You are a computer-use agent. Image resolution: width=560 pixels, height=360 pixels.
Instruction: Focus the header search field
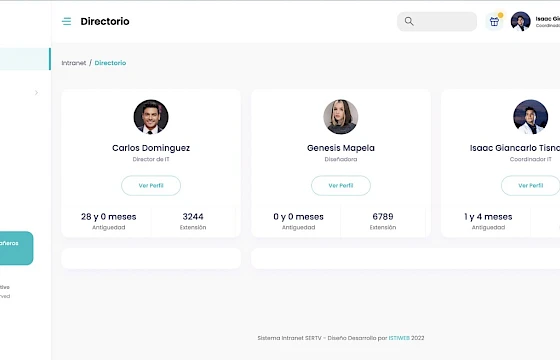tap(437, 21)
